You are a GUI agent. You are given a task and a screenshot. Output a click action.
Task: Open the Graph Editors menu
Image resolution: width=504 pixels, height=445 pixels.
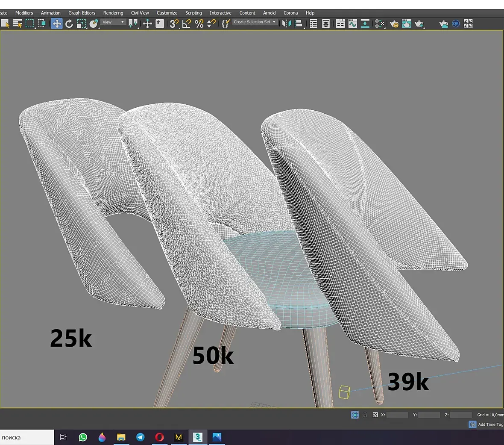(x=82, y=13)
